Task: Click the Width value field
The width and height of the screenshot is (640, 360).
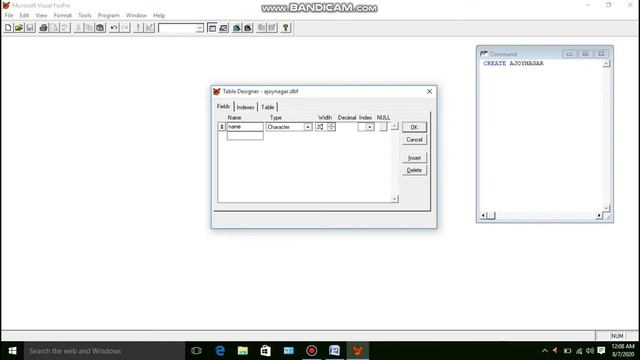Action: tap(321, 127)
